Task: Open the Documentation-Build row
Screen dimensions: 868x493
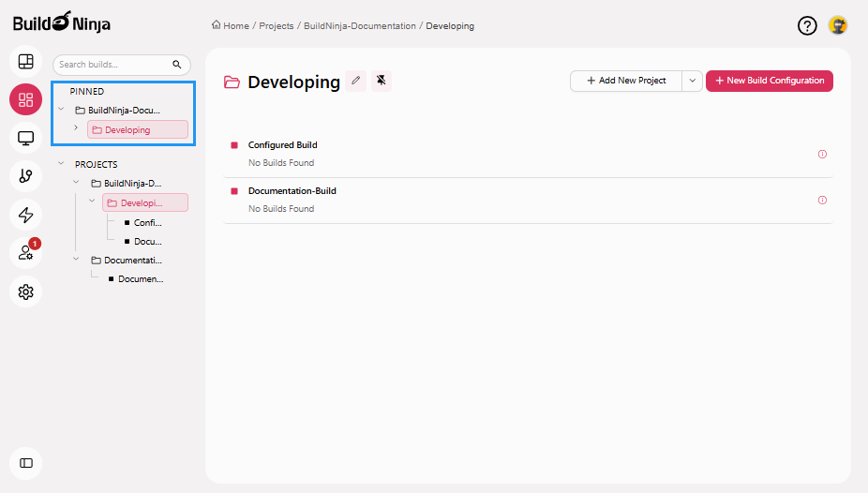Action: [x=528, y=201]
